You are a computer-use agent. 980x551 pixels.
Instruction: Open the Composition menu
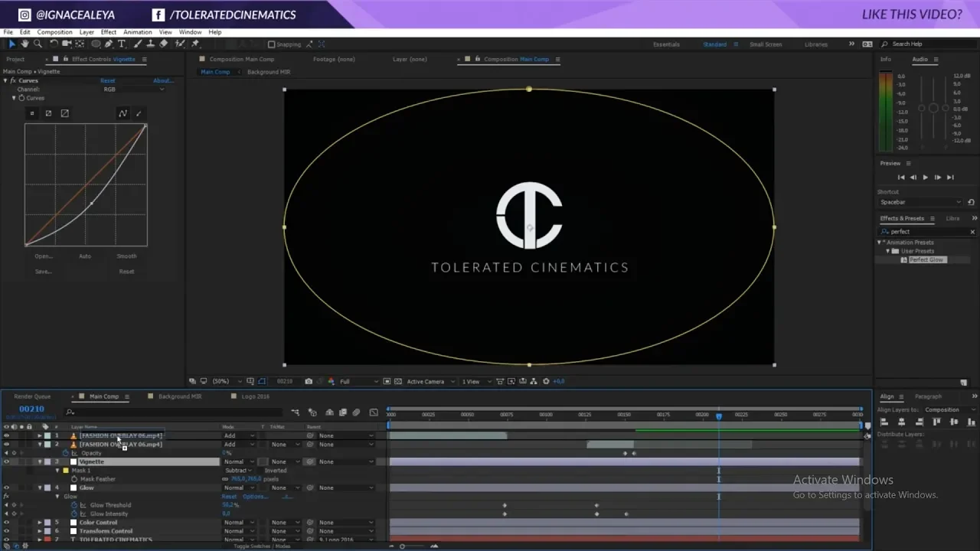click(x=55, y=32)
